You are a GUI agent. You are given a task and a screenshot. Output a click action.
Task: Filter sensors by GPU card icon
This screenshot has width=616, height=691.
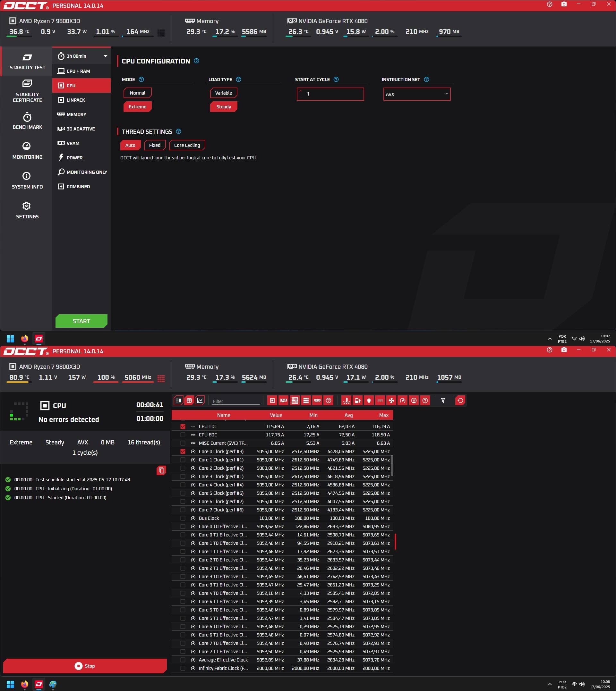[283, 400]
